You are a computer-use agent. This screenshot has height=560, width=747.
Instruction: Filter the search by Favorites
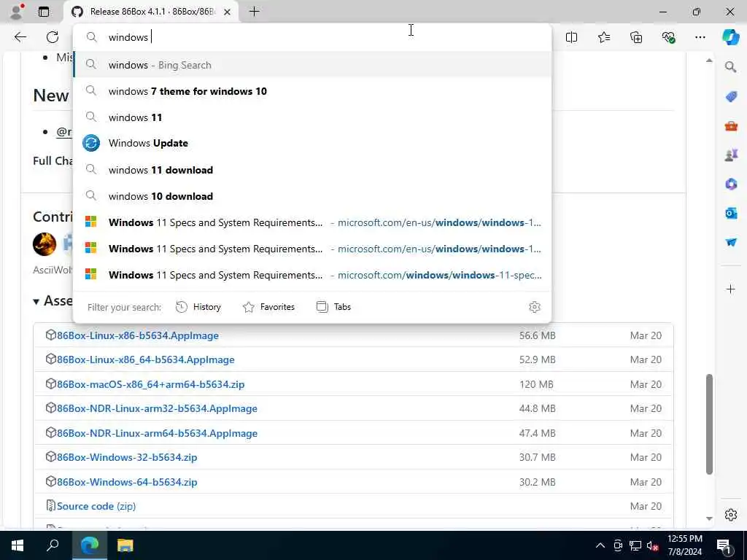click(268, 307)
